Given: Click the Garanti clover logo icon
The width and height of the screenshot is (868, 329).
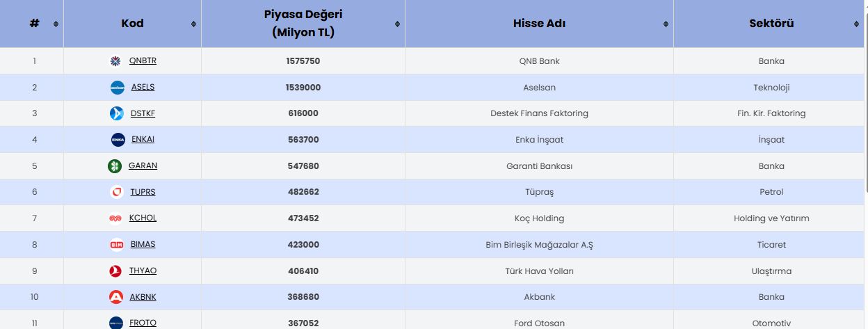Looking at the screenshot, I should pos(115,166).
